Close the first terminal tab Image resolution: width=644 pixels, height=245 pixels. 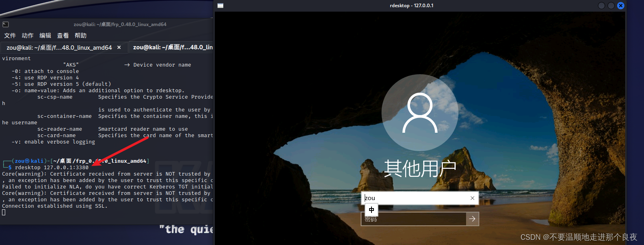(x=119, y=47)
